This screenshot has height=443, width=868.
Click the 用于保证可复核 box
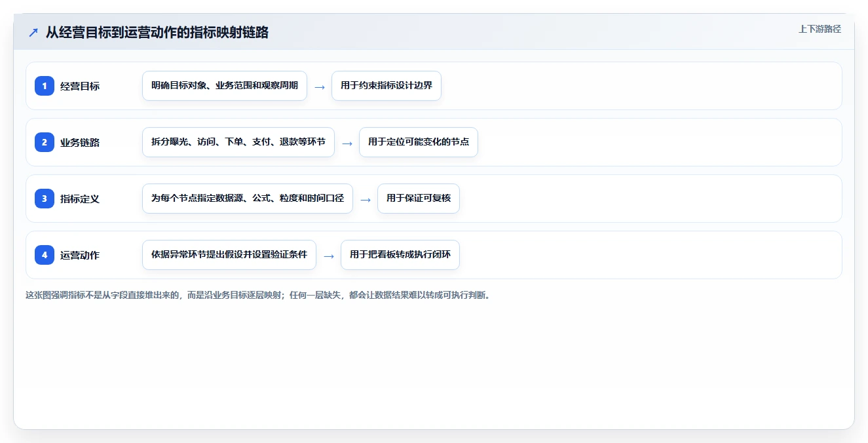tap(419, 199)
